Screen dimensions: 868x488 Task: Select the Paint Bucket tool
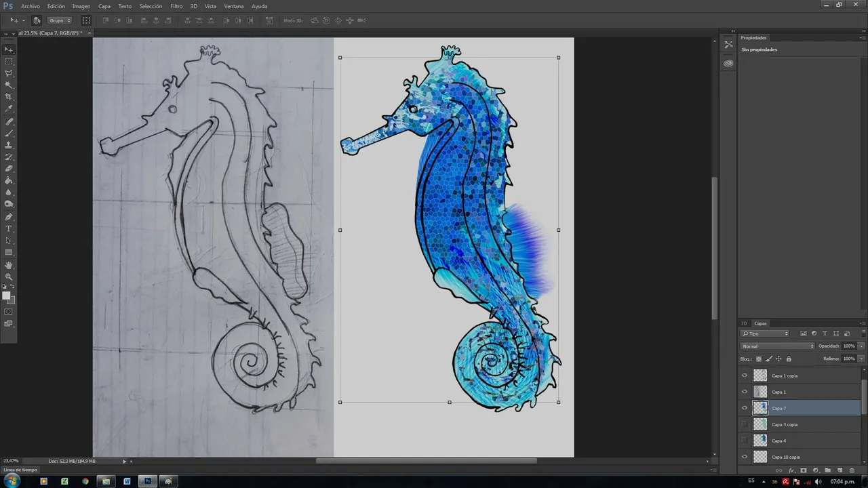[x=9, y=181]
